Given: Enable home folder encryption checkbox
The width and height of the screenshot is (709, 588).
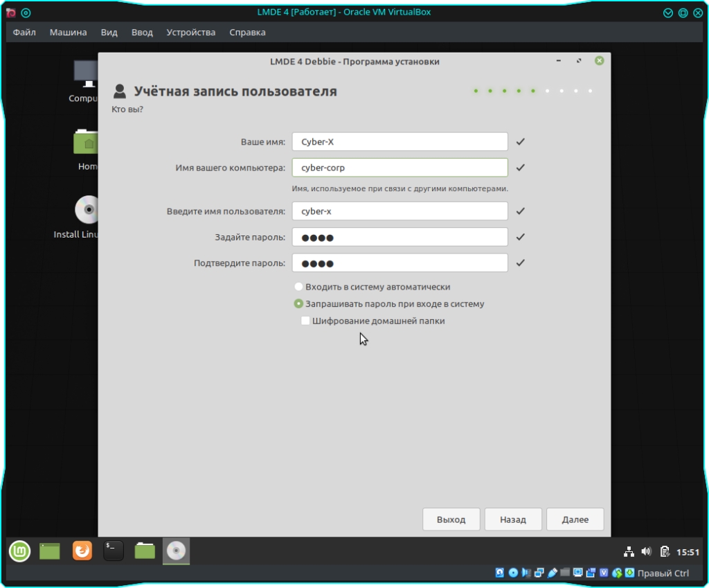Looking at the screenshot, I should 305,321.
